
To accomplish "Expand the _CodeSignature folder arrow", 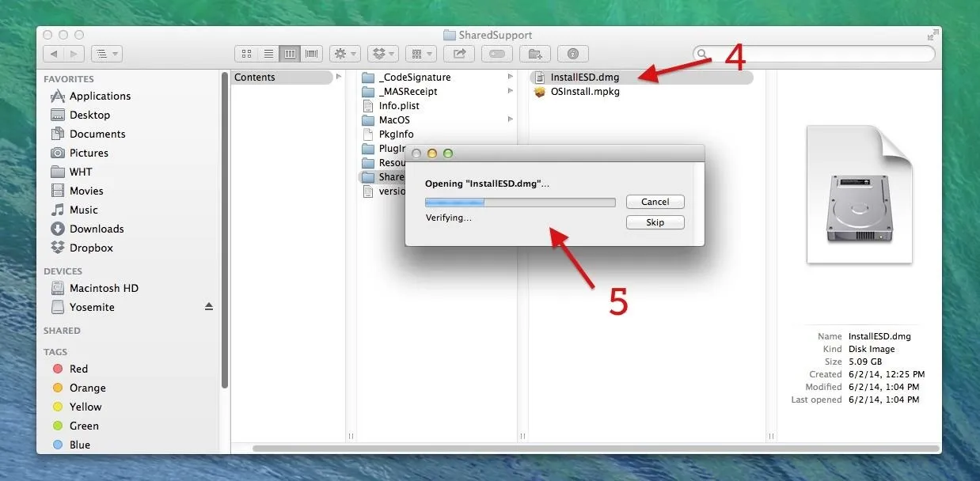I will (x=511, y=77).
